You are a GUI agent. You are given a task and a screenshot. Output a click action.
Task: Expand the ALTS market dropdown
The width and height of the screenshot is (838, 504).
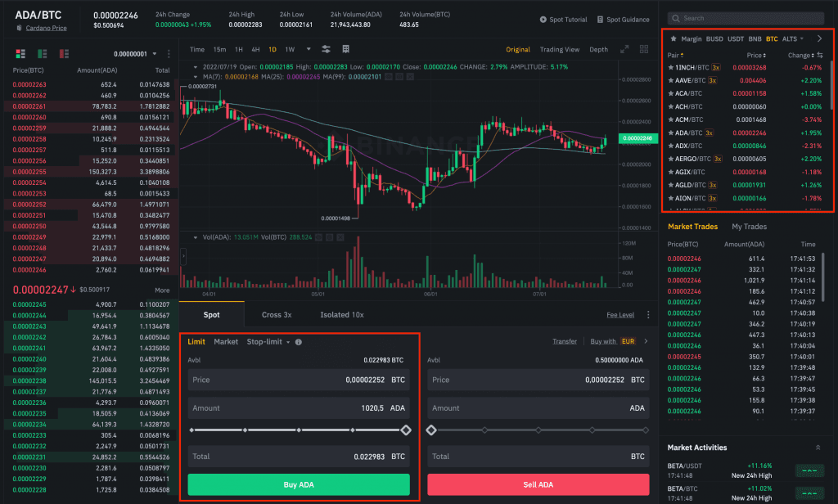[x=792, y=38]
